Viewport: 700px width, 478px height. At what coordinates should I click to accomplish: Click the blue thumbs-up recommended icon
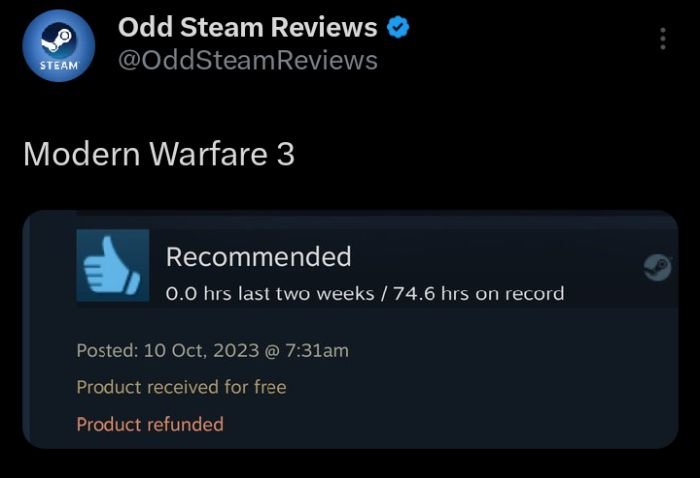[112, 266]
